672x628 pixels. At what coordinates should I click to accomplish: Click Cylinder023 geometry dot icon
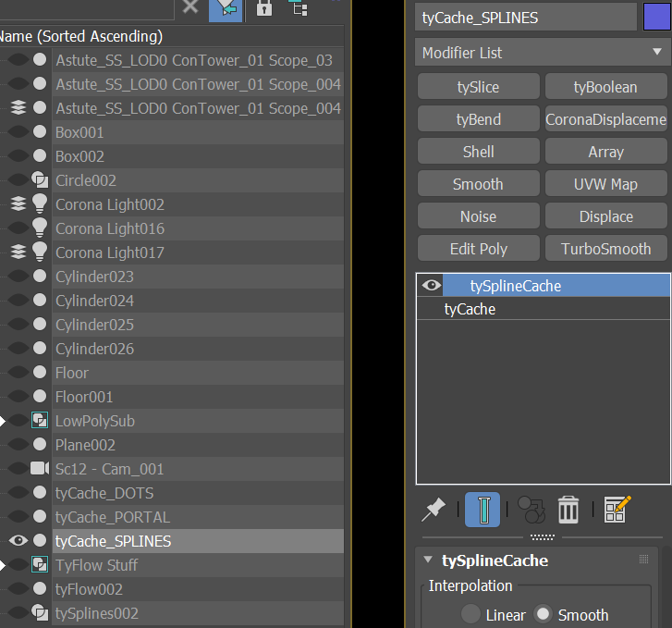(x=40, y=276)
